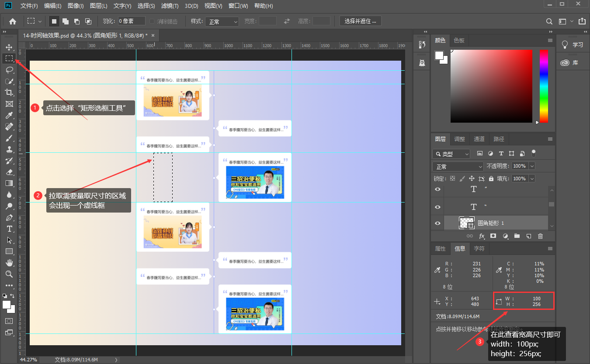Switch to the 字符 tab

[479, 249]
